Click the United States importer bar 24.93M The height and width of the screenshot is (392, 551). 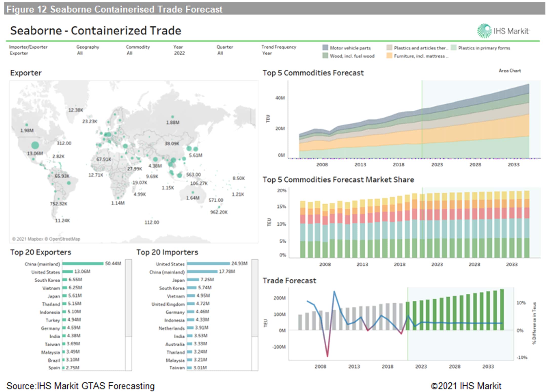208,264
